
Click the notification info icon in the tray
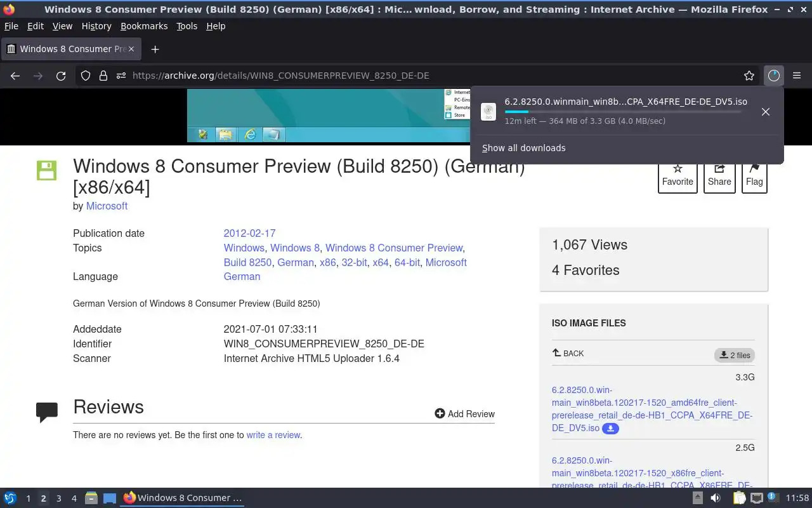(x=772, y=497)
